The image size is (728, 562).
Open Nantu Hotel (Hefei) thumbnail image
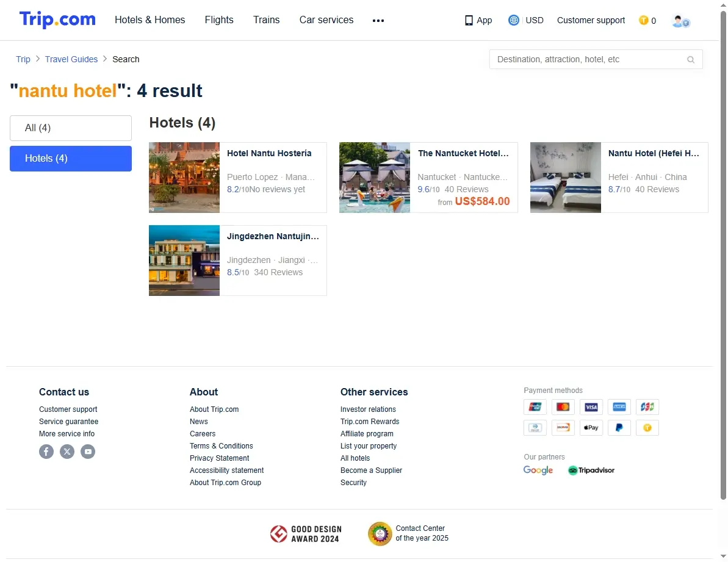(566, 178)
